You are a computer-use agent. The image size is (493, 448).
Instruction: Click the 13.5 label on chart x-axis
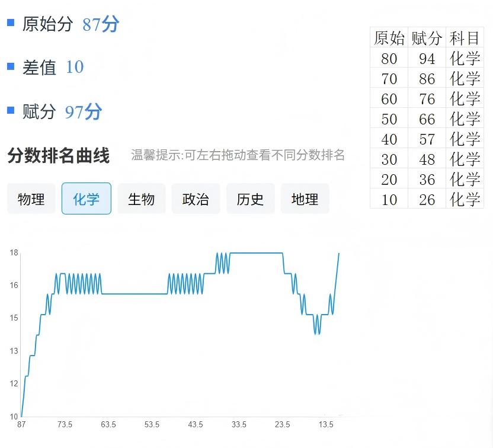click(326, 425)
